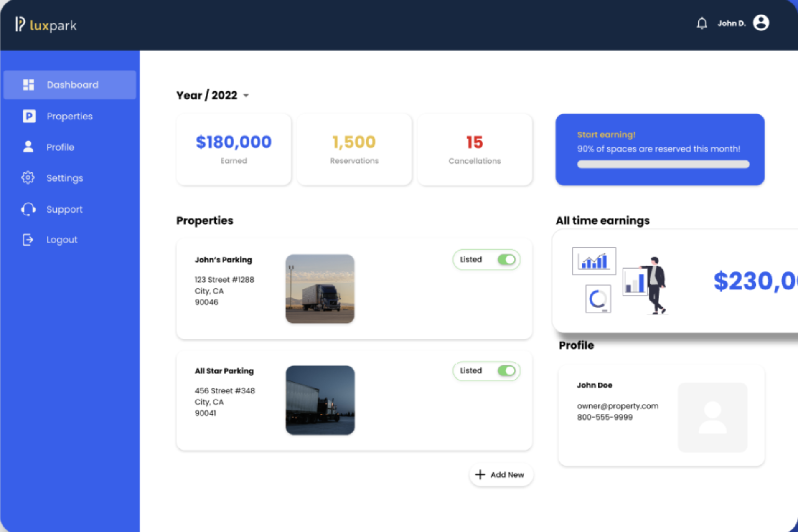Open the John's Parking truck thumbnail
Screen dimensions: 798x532
[320, 289]
